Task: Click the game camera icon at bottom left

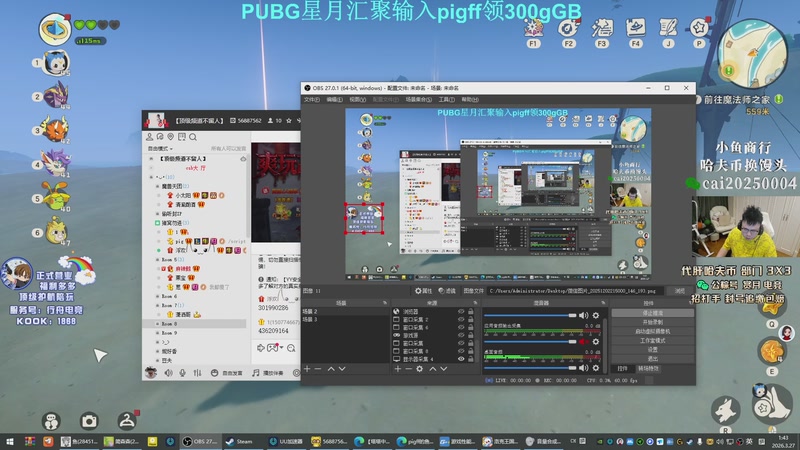Action: (x=89, y=420)
